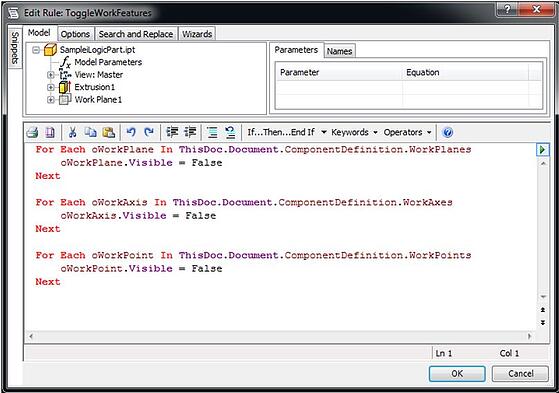This screenshot has height=393, width=559.
Task: Click the Paste clipboard icon
Action: [x=109, y=132]
